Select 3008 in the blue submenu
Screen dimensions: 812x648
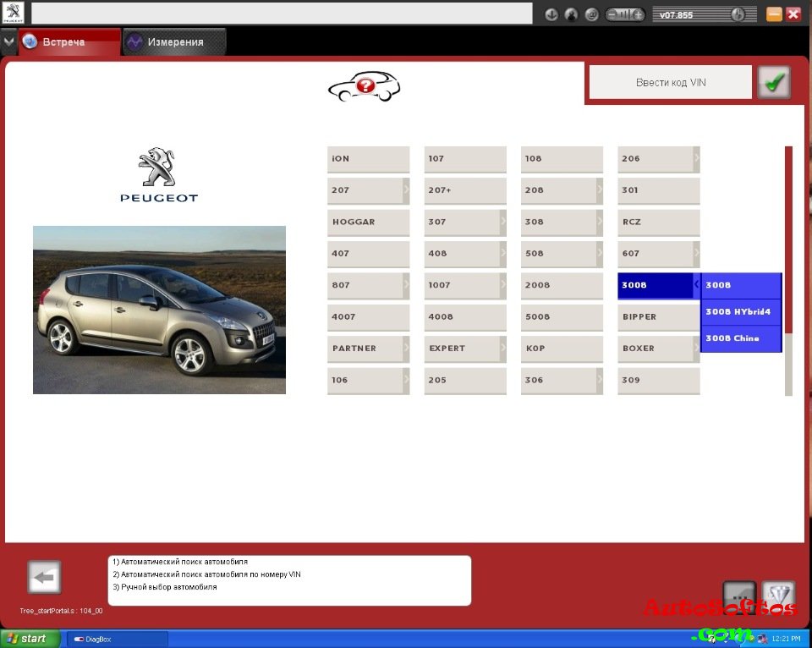pyautogui.click(x=741, y=285)
